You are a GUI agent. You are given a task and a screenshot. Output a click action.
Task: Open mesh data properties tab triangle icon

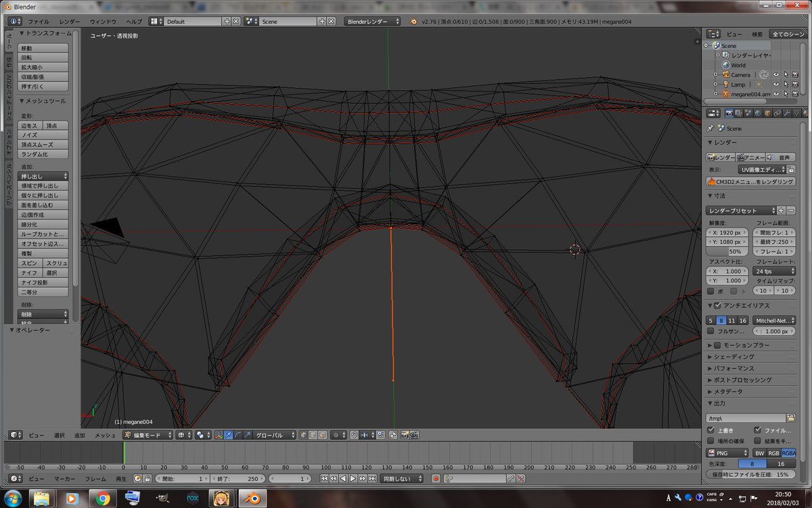pyautogui.click(x=796, y=113)
